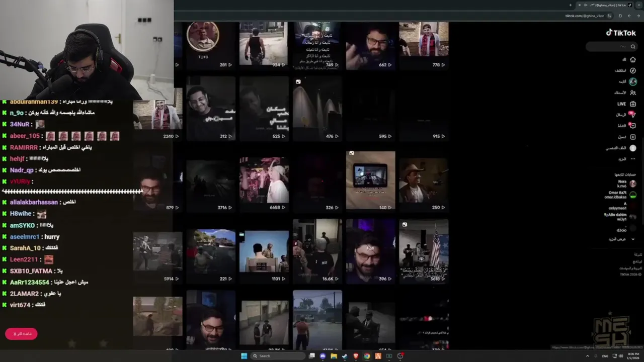The height and width of the screenshot is (362, 644).
Task: Open the tab search dropdown arrow
Action: click(639, 5)
